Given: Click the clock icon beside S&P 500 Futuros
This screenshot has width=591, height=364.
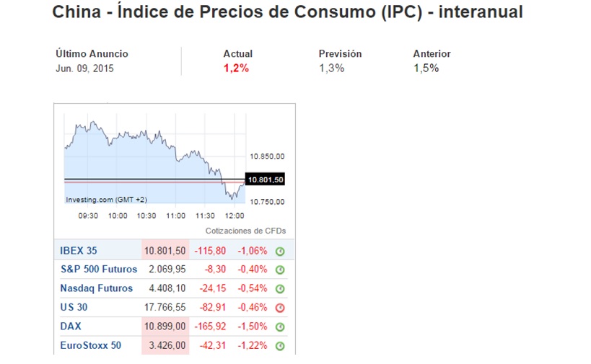Looking at the screenshot, I should point(281,270).
